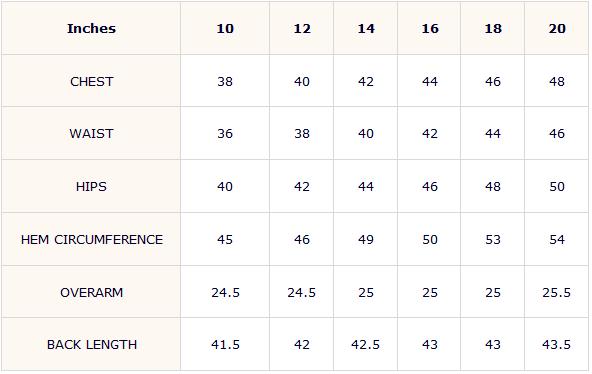Select the size 14 column header
The image size is (592, 374).
[366, 29]
